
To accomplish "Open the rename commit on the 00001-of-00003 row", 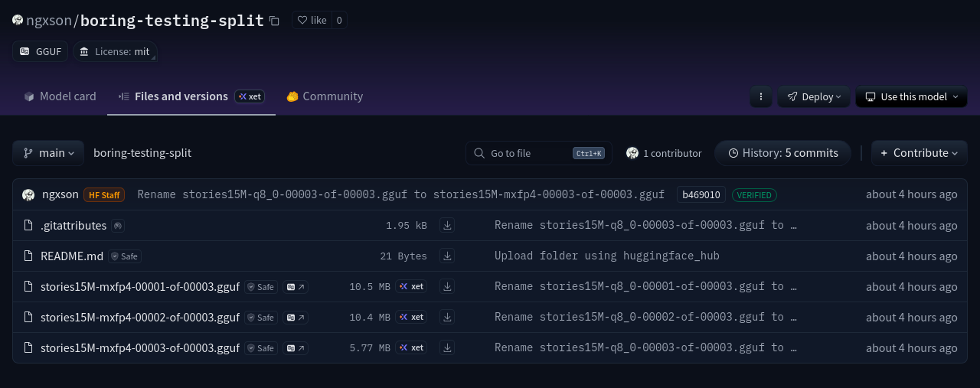I will point(645,287).
